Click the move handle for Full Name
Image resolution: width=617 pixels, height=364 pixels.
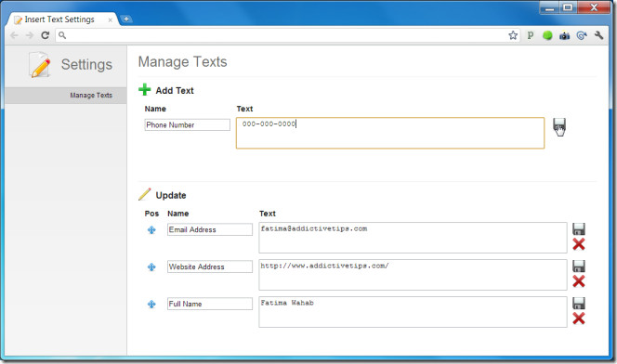click(151, 305)
